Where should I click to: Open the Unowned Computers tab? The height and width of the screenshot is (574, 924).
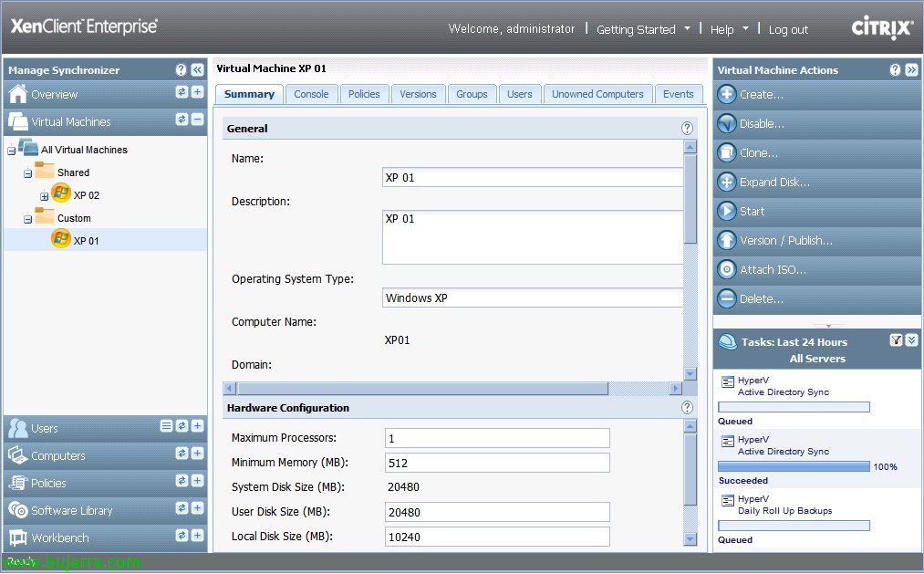pos(597,94)
